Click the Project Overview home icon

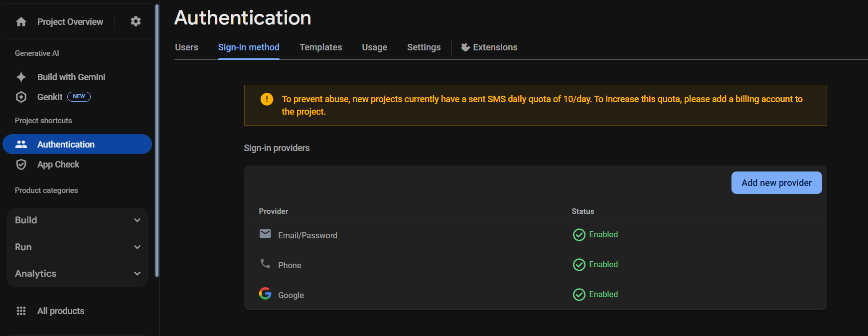(x=21, y=22)
